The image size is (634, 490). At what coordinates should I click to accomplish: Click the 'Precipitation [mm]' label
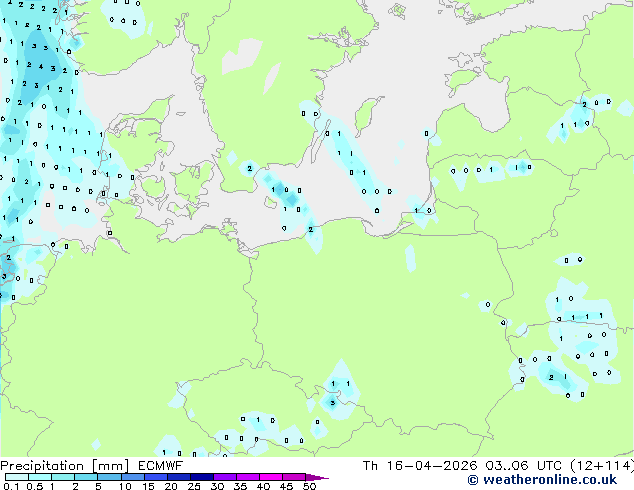pyautogui.click(x=65, y=466)
